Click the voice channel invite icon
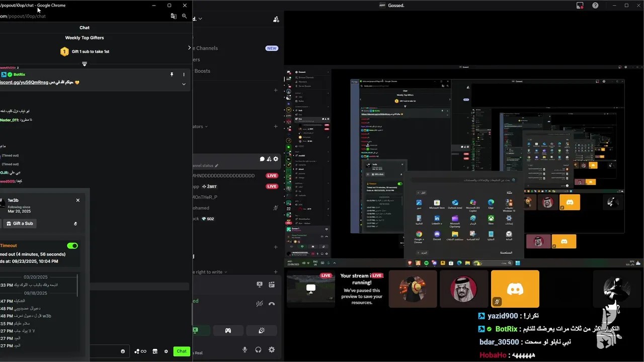Viewport: 644px width, 362px height. tap(269, 159)
